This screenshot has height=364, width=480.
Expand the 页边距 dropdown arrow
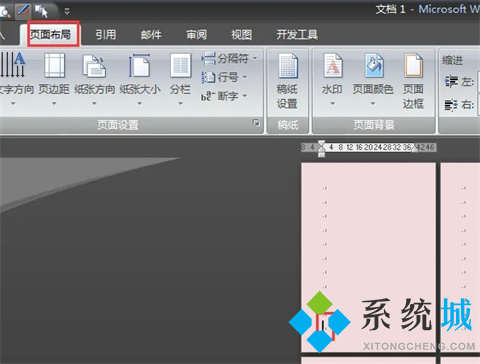(54, 104)
